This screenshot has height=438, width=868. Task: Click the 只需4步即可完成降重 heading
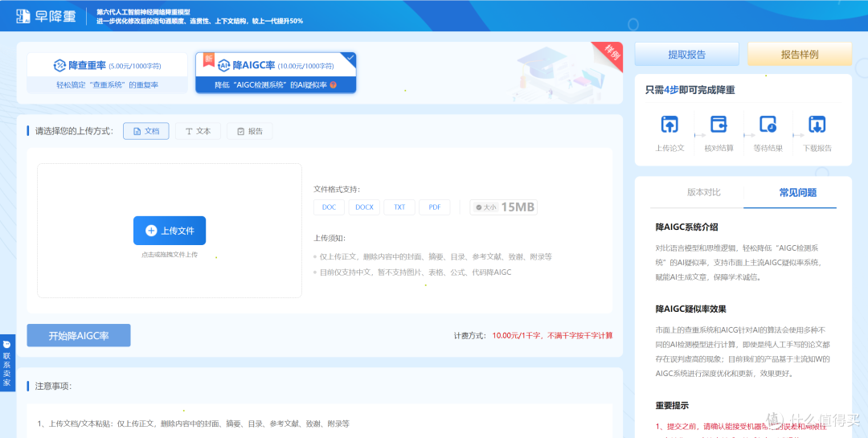pyautogui.click(x=690, y=90)
